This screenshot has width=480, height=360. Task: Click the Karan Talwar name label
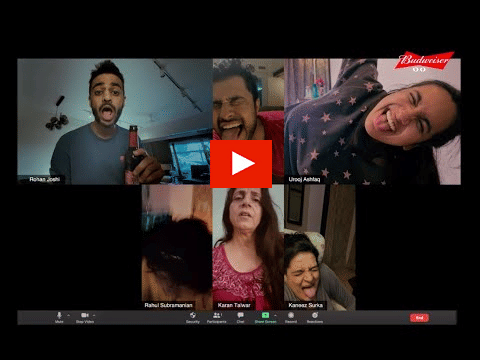(x=234, y=305)
